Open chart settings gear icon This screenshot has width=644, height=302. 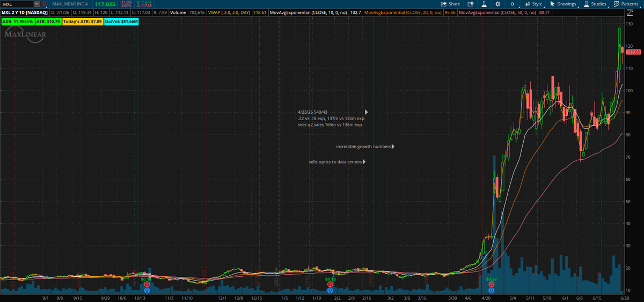click(498, 4)
